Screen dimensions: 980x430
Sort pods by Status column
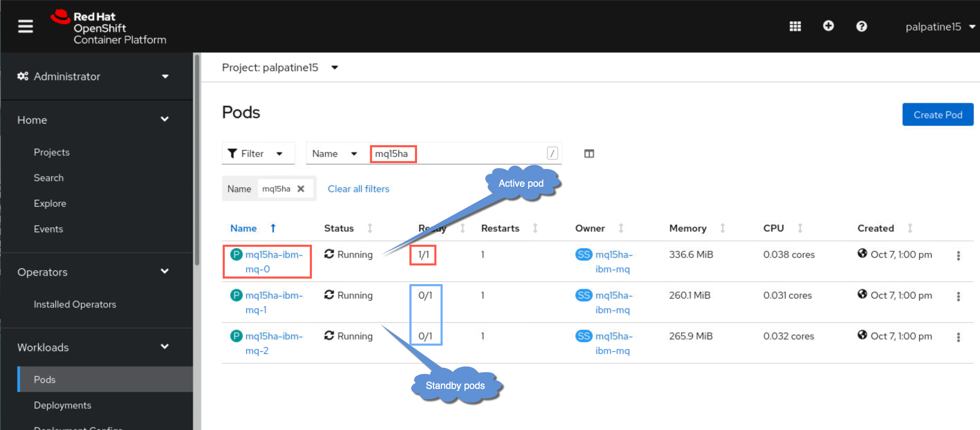[370, 228]
